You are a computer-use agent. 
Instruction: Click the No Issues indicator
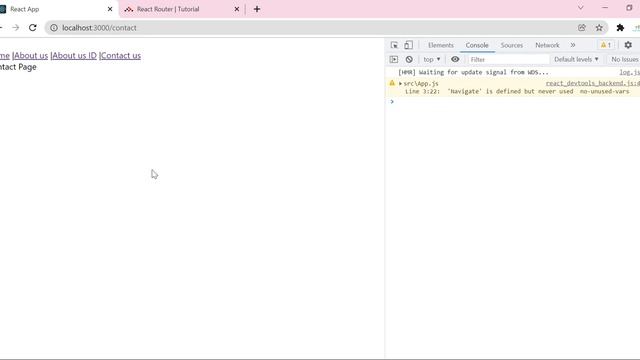(x=624, y=60)
